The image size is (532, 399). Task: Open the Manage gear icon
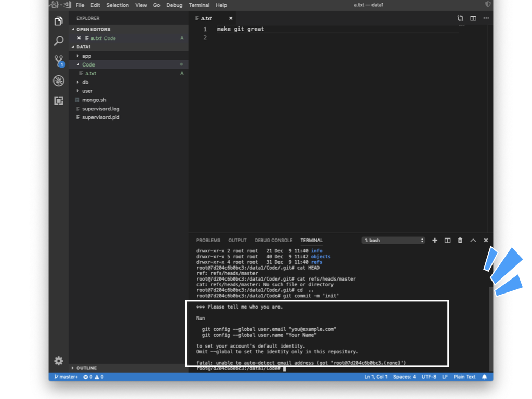[x=59, y=361]
